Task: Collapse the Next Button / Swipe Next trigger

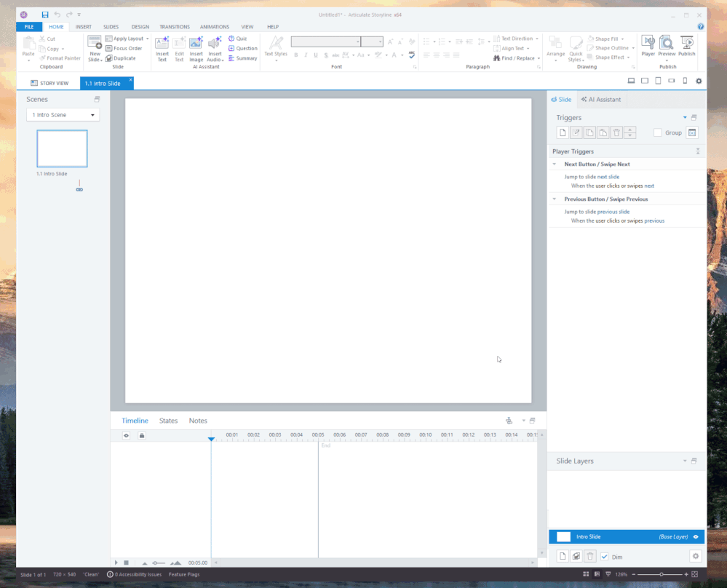Action: [x=554, y=164]
